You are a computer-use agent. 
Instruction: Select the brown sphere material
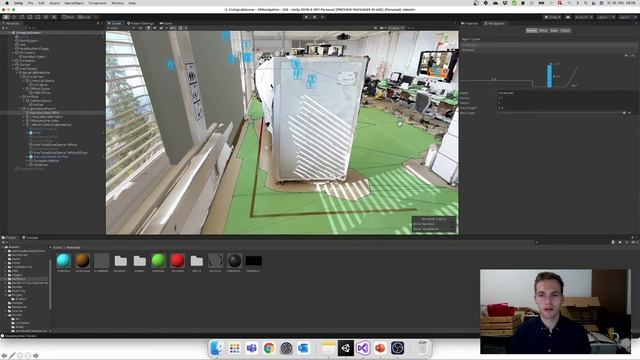tap(82, 260)
